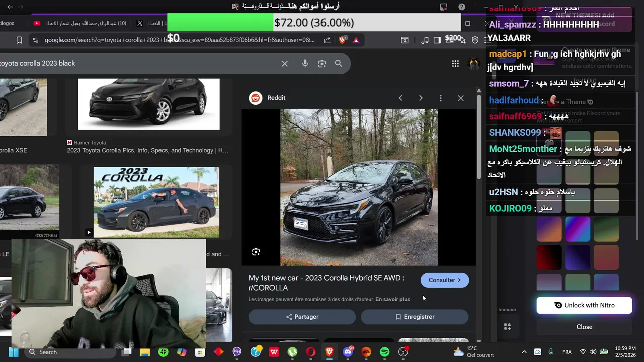Click the Brave browser taskbar icon
Screen dimensions: 644x362
click(x=330, y=352)
